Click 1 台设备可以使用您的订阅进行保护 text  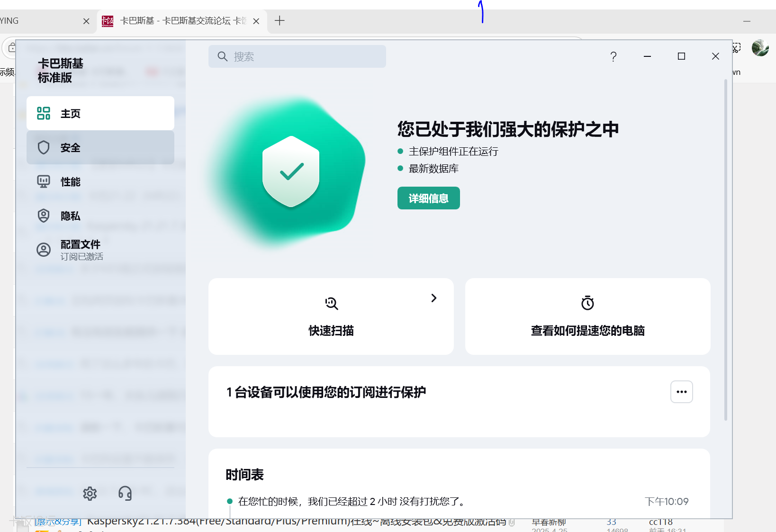point(326,392)
